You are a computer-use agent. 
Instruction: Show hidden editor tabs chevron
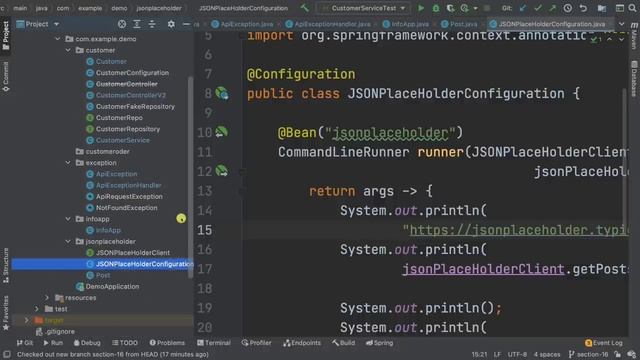(x=621, y=24)
